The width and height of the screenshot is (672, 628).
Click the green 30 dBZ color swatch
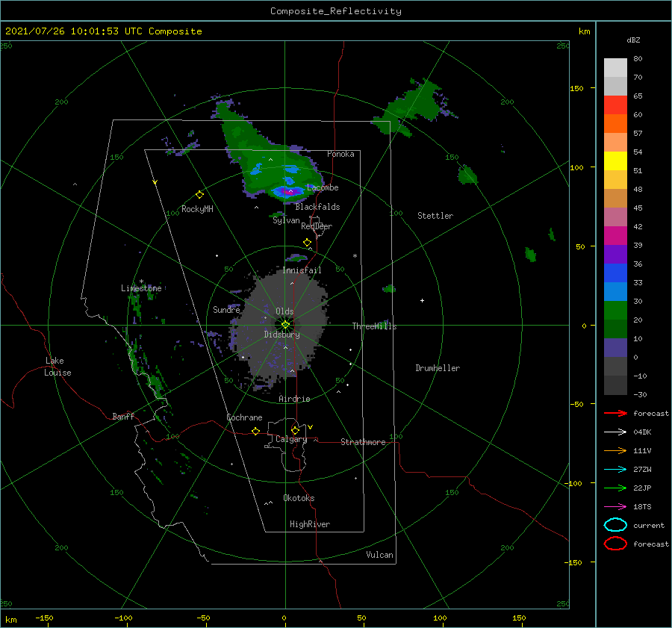615,311
